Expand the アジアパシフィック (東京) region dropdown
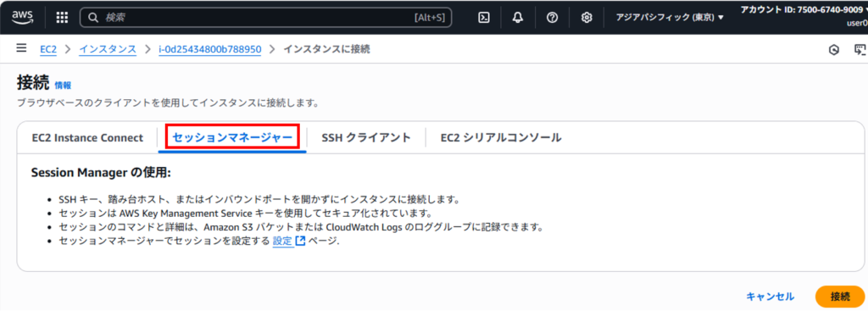The height and width of the screenshot is (311, 868). 670,17
